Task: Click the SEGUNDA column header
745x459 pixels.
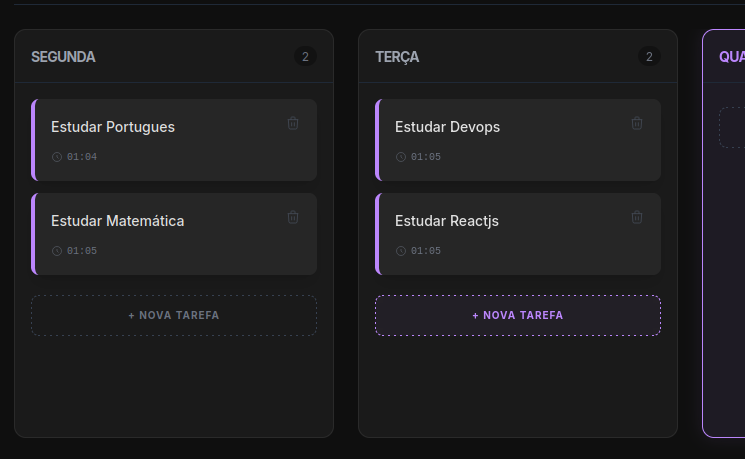Action: [x=63, y=57]
